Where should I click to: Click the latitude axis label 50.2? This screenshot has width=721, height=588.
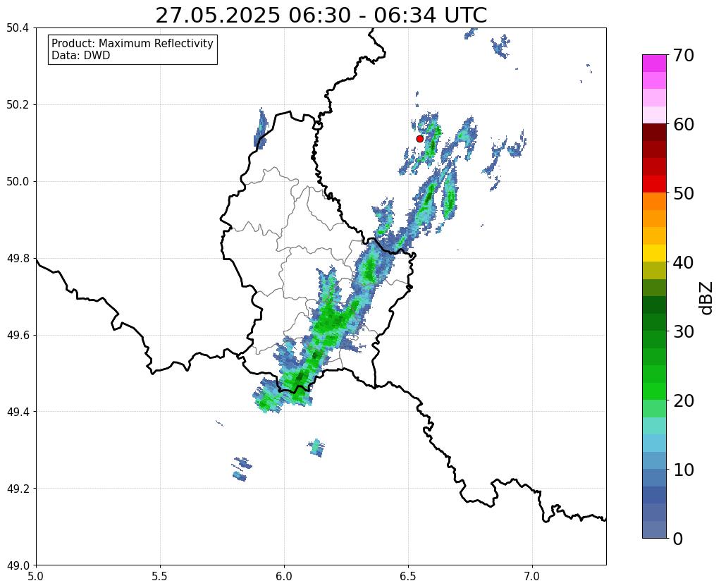point(18,104)
